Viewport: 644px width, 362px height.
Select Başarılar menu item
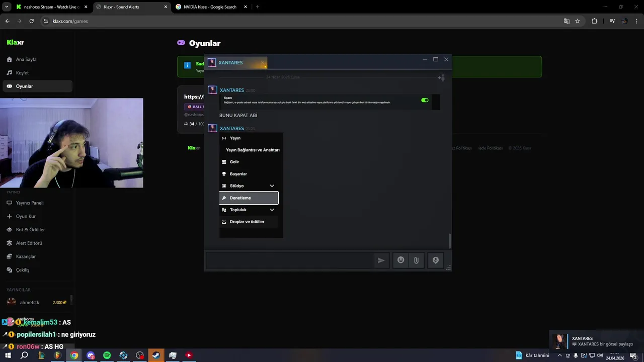pos(250,174)
